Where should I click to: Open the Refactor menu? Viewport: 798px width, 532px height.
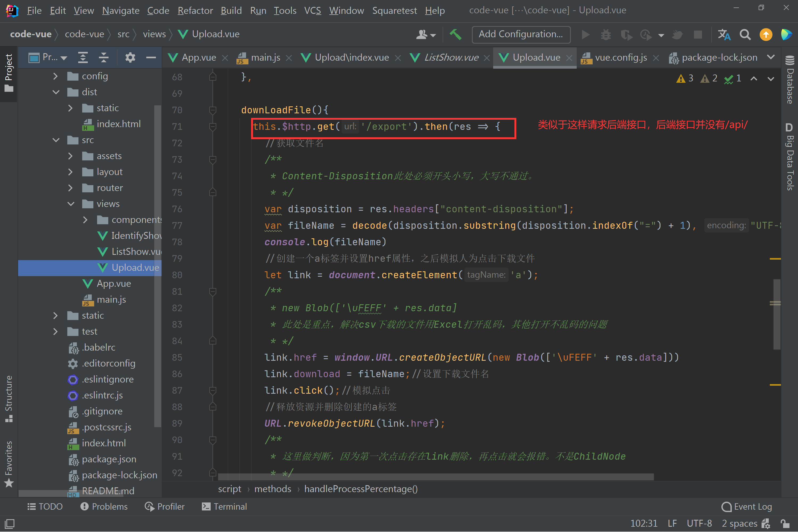(195, 11)
